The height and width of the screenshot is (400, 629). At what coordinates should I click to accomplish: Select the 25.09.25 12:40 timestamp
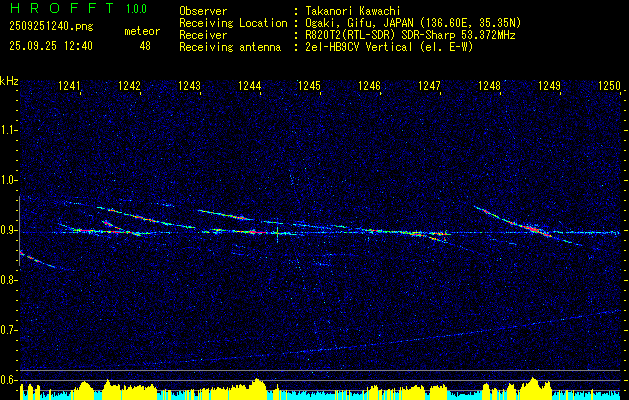coord(50,46)
